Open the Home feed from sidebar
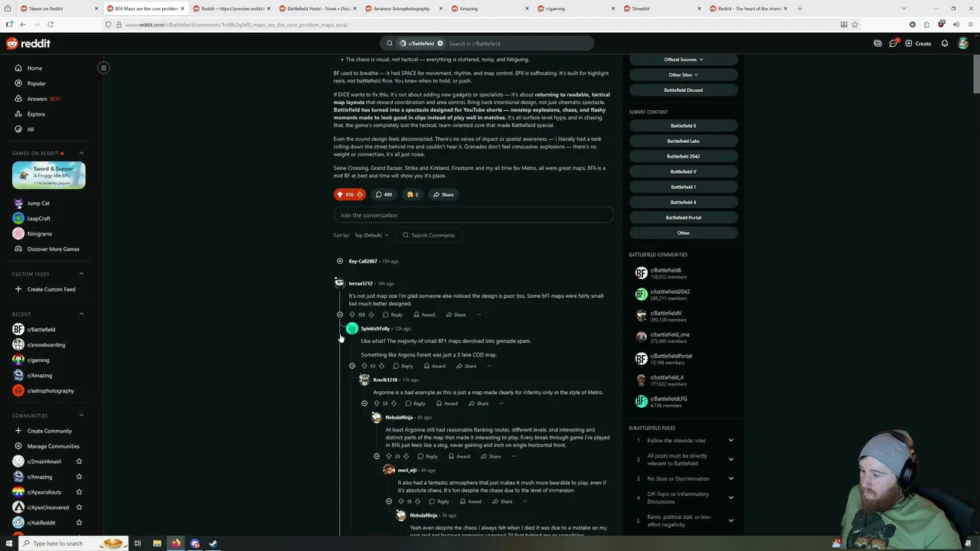The width and height of the screenshot is (980, 551). pyautogui.click(x=34, y=68)
